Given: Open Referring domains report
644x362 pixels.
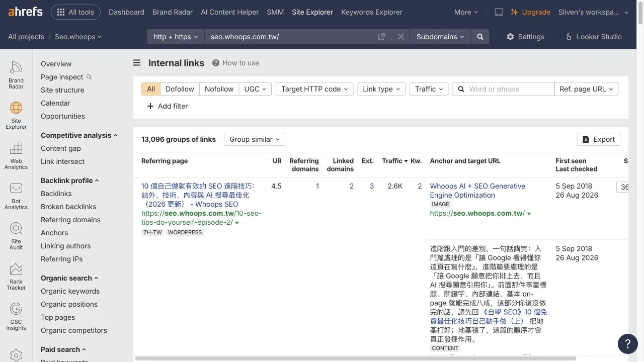Looking at the screenshot, I should click(x=70, y=220).
